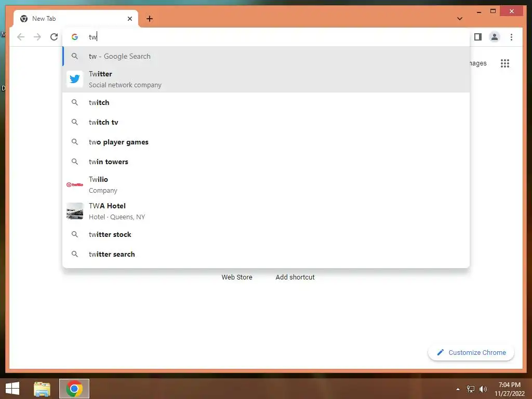
Task: Open the Chrome side panel
Action: click(478, 37)
